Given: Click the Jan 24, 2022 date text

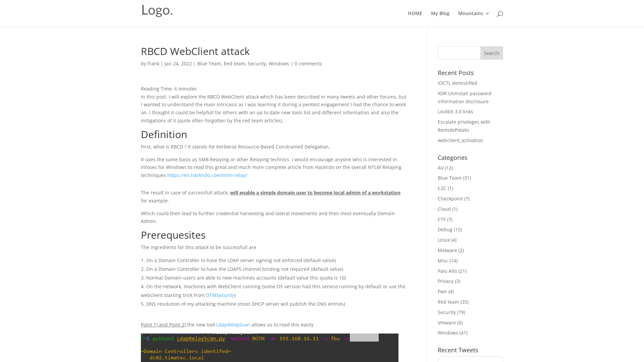Looking at the screenshot, I should pos(178,64).
